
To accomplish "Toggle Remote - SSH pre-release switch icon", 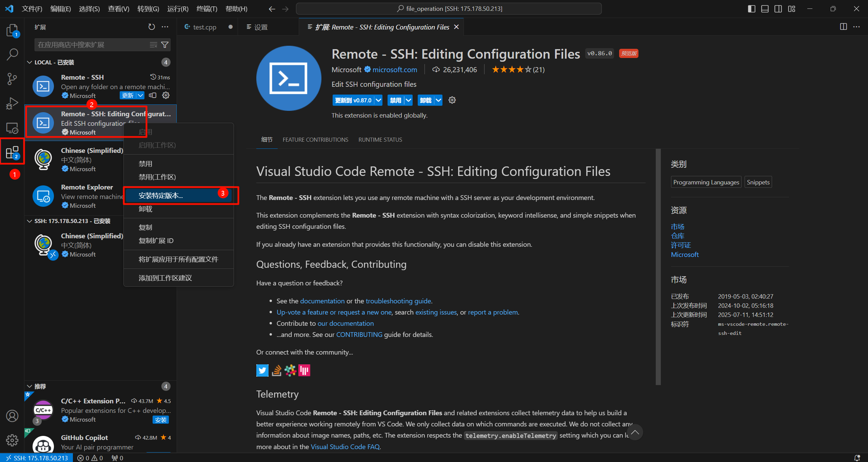I will 153,96.
